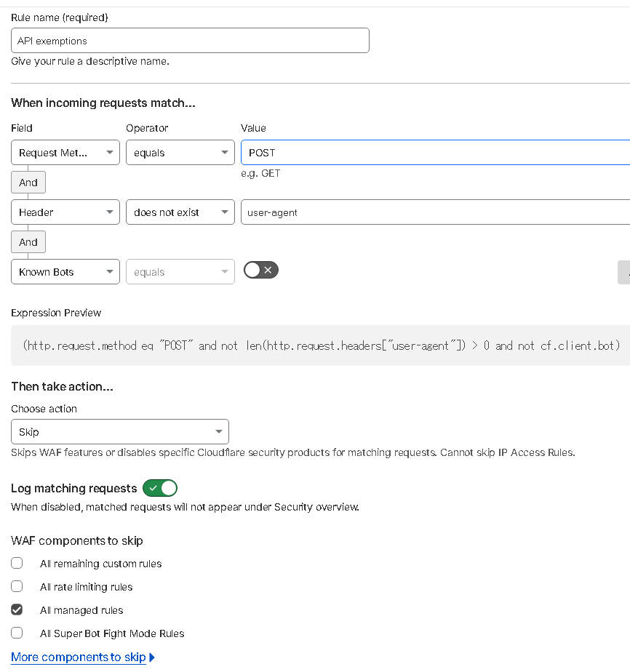Open the disabled equals dropdown in Known Bots row

coord(180,272)
